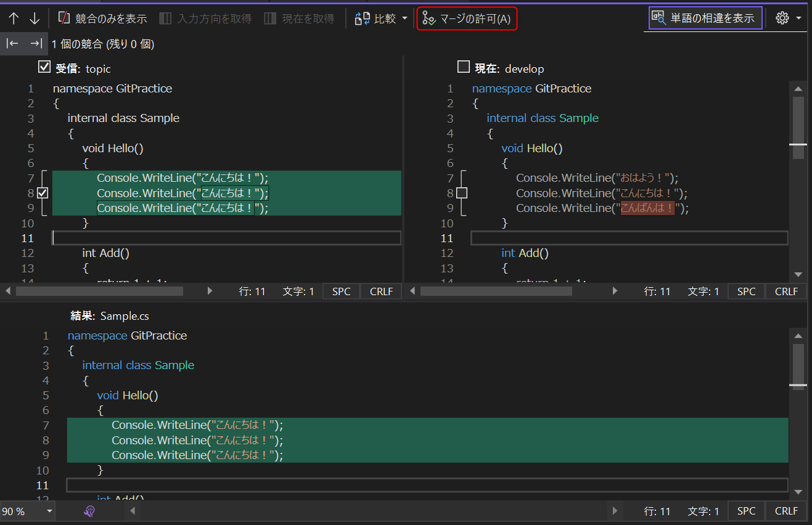The height and width of the screenshot is (525, 812).
Task: Click right scroll arrow in the 受信 topic pane
Action: click(210, 291)
